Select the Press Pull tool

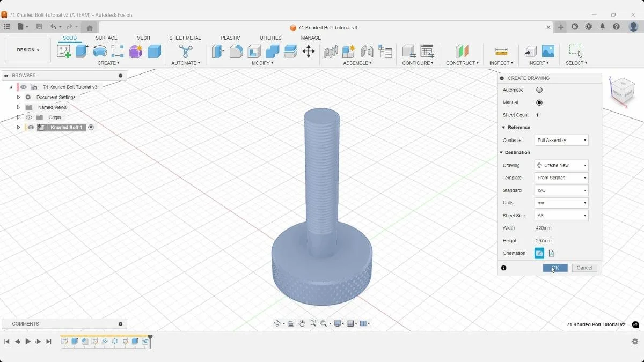click(x=218, y=51)
